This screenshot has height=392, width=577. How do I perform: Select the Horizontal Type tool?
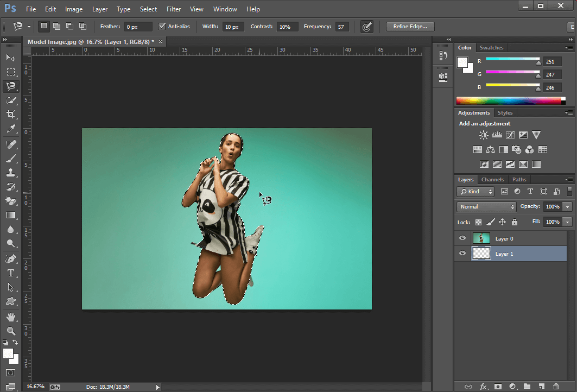pos(10,273)
